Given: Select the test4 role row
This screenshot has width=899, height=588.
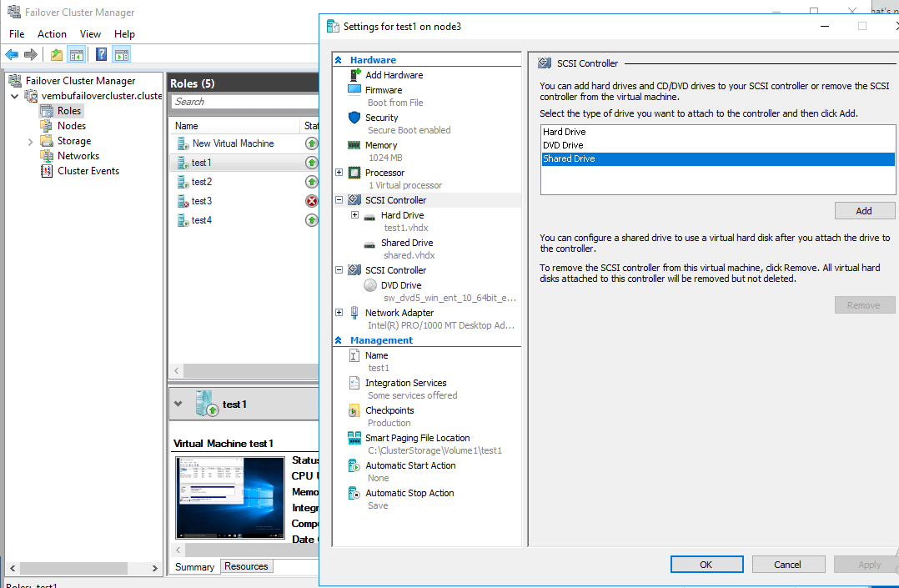Looking at the screenshot, I should (x=244, y=220).
